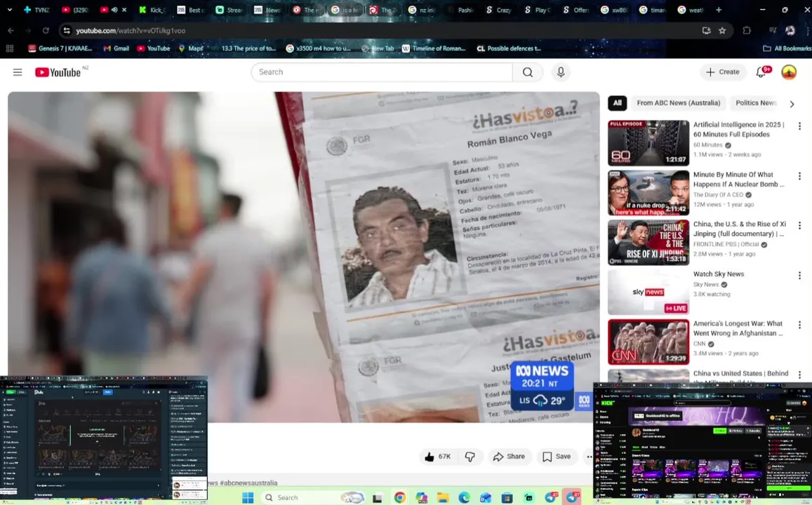The width and height of the screenshot is (812, 505).
Task: Open options for Watch Sky News video
Action: (x=799, y=275)
